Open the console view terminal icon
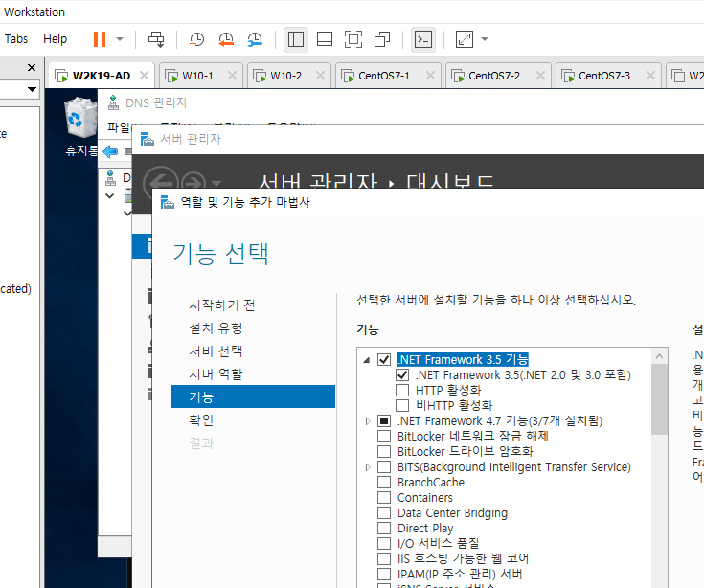 pyautogui.click(x=423, y=39)
